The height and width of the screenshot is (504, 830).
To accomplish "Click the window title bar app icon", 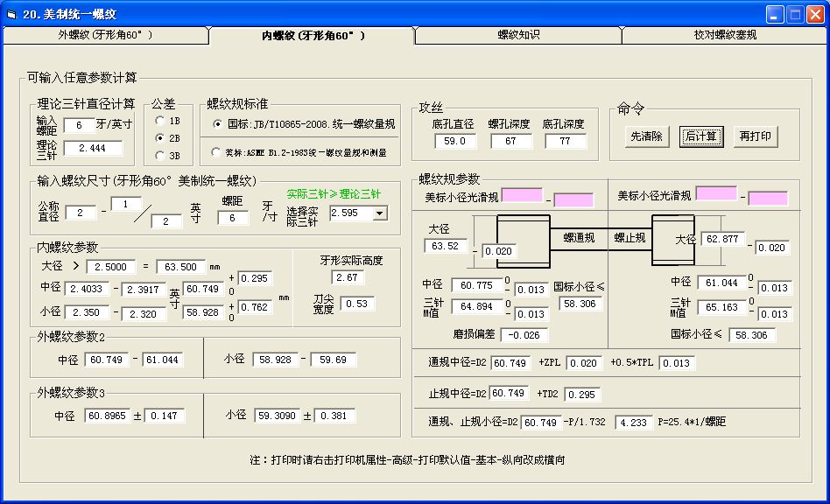I will coord(11,15).
